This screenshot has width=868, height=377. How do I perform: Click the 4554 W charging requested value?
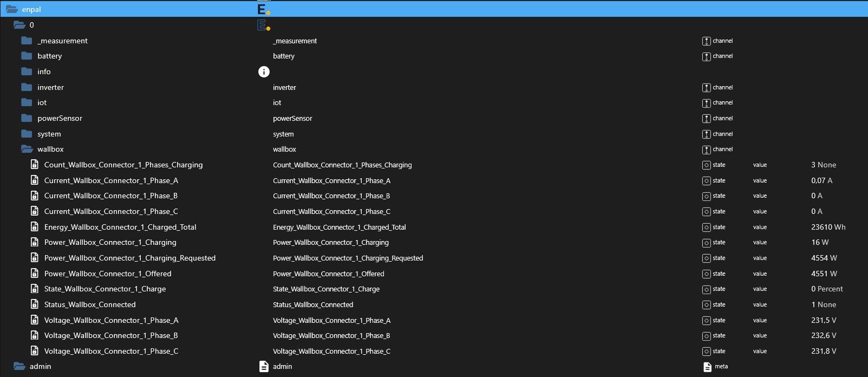[x=824, y=258]
